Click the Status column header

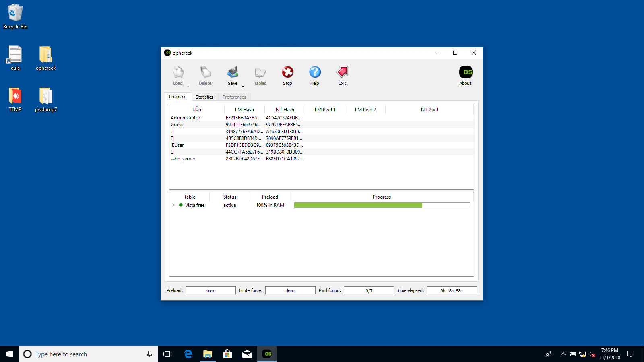coord(230,197)
